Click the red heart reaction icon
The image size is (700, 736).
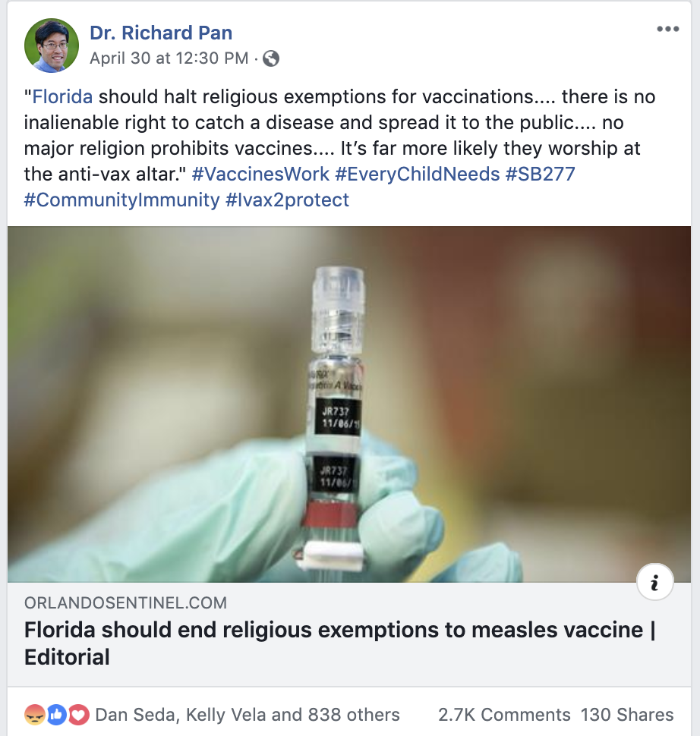[x=79, y=715]
